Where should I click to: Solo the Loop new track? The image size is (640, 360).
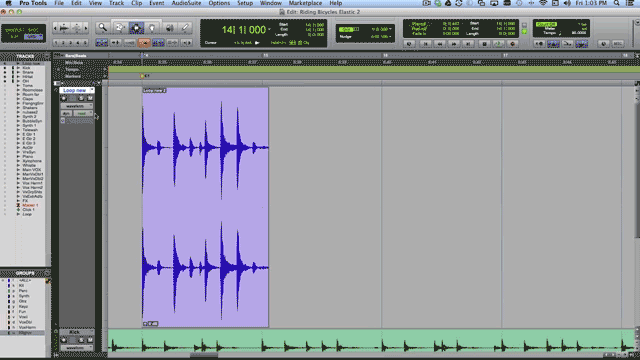(x=81, y=98)
